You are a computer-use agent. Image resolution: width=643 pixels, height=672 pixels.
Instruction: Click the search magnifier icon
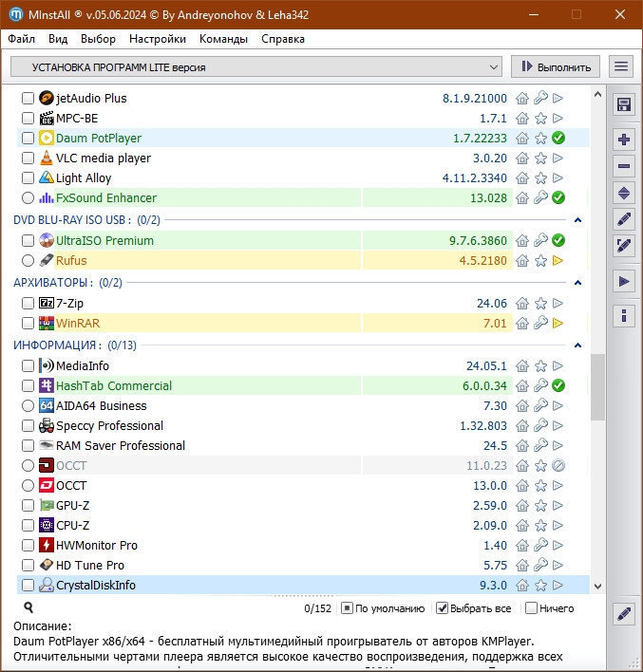pyautogui.click(x=28, y=607)
